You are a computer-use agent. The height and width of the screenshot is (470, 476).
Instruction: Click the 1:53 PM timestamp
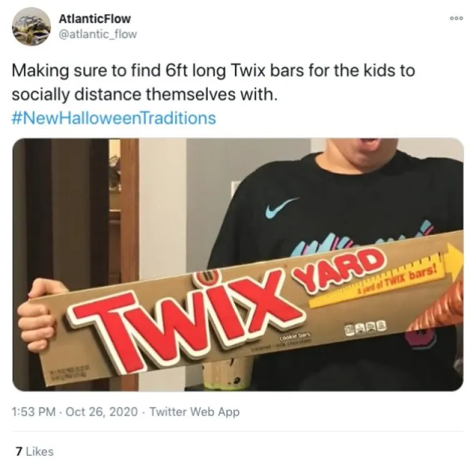click(34, 412)
